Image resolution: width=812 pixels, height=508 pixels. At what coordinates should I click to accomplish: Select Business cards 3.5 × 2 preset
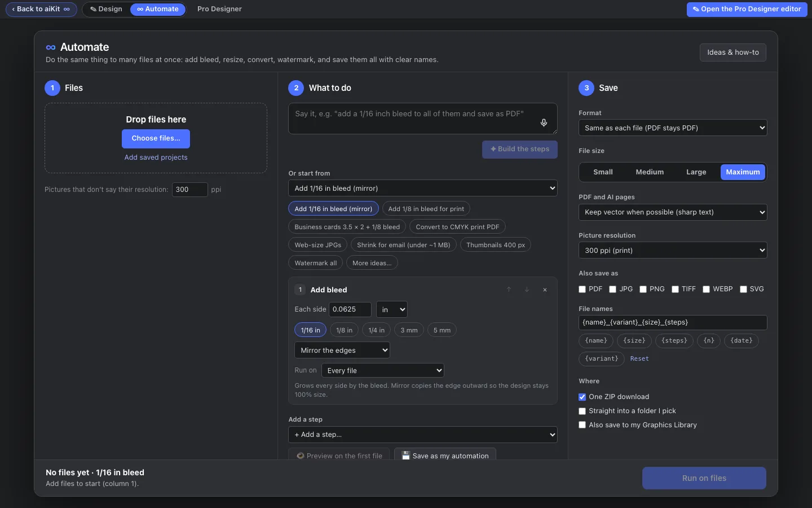[x=347, y=227]
